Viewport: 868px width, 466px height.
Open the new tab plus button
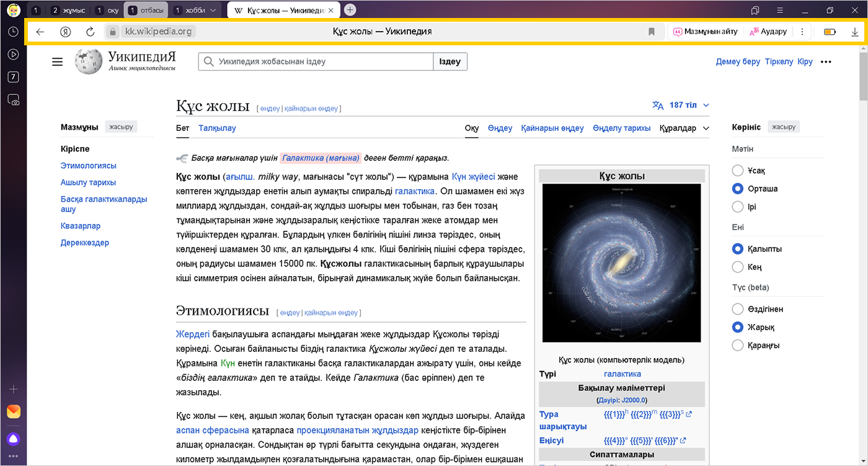[x=350, y=10]
